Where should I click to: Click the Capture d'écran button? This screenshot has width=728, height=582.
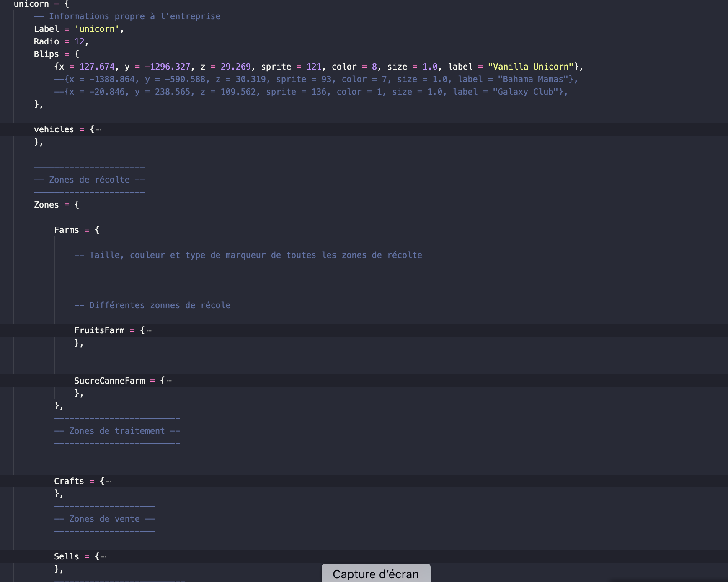pyautogui.click(x=375, y=574)
